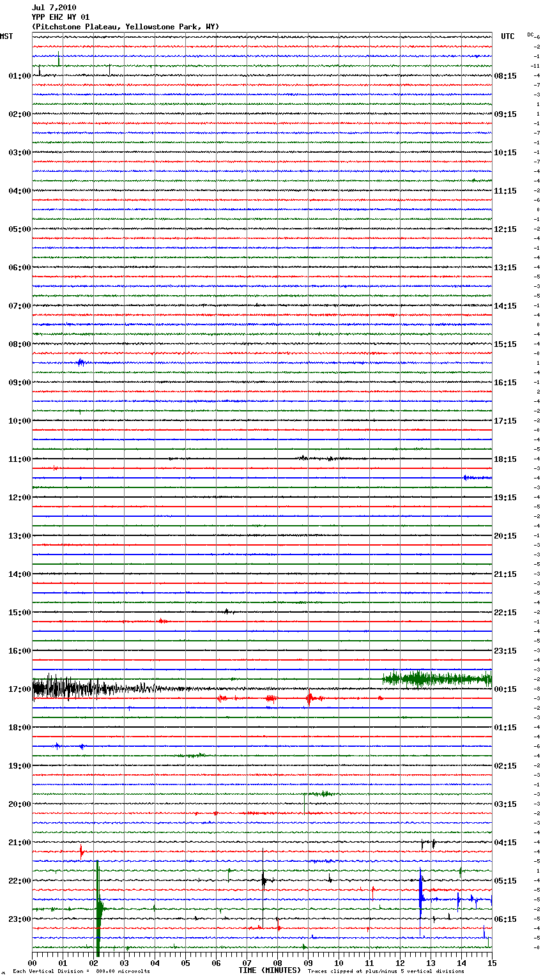The height and width of the screenshot is (980, 543).
Task: Click the 06:15 UTC time label
Action: coord(505,919)
